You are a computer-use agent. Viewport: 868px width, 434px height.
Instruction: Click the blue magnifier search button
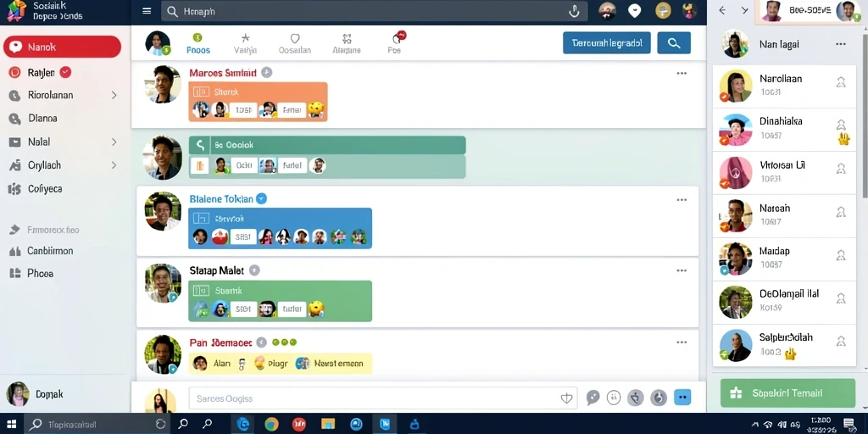[674, 42]
